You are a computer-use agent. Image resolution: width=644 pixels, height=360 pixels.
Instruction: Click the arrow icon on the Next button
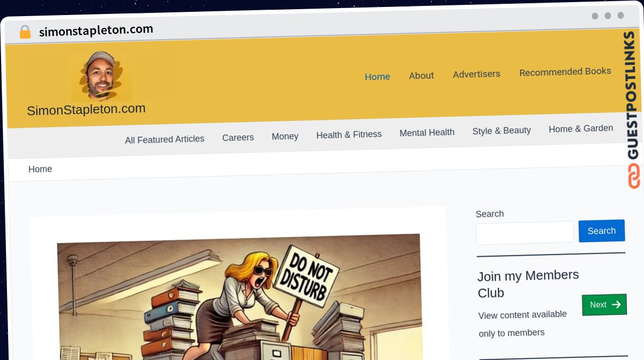pos(616,305)
